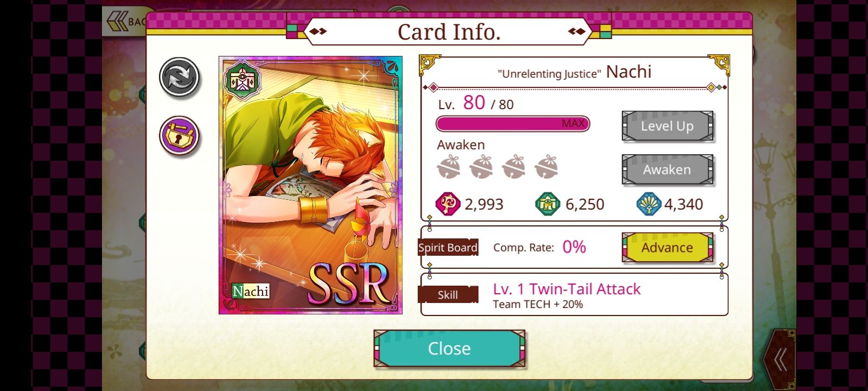Click the MAX level progress bar

[513, 124]
